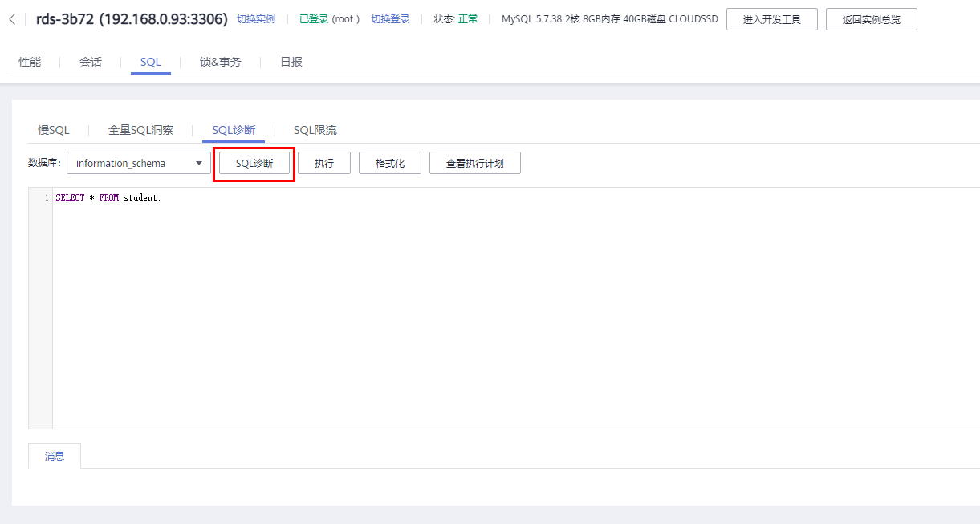Click the SQL诊断 button

[x=254, y=163]
